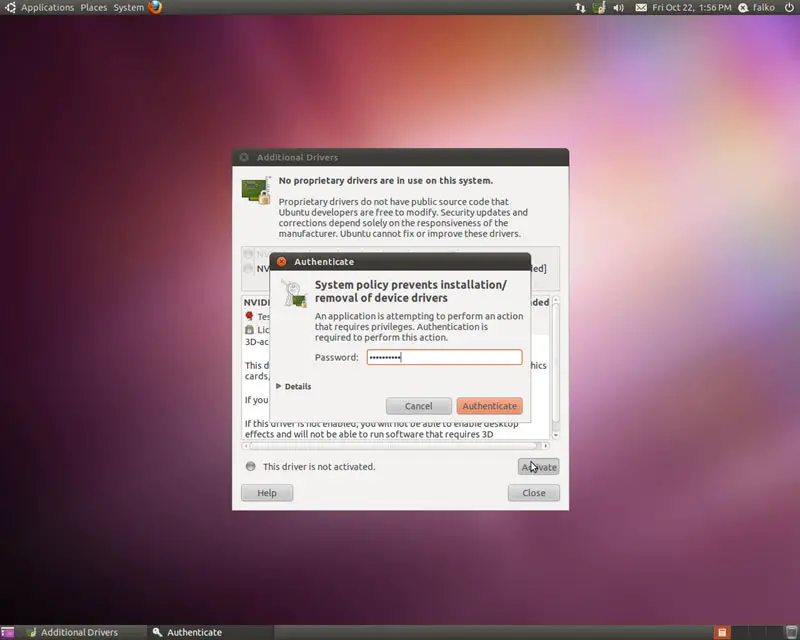The width and height of the screenshot is (800, 640).
Task: Click the License icon in driver description
Action: [x=249, y=330]
